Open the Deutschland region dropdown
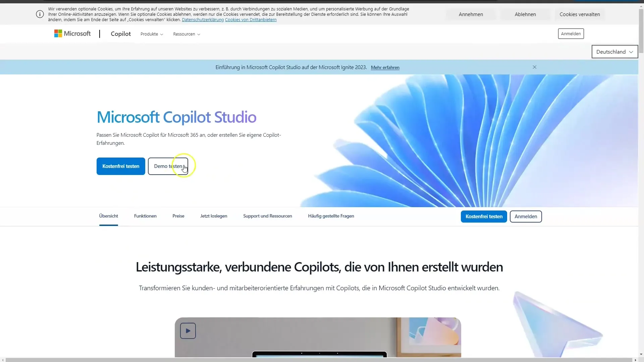 (x=614, y=52)
